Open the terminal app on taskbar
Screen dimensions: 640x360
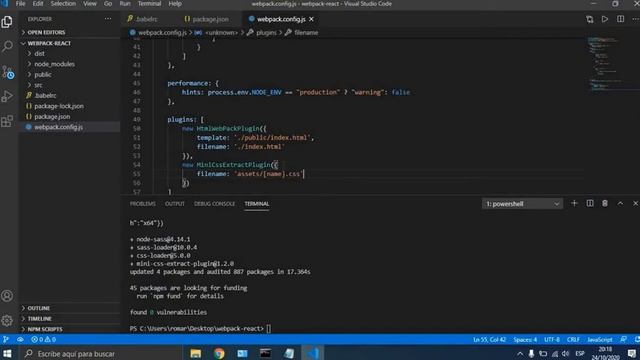(266, 353)
